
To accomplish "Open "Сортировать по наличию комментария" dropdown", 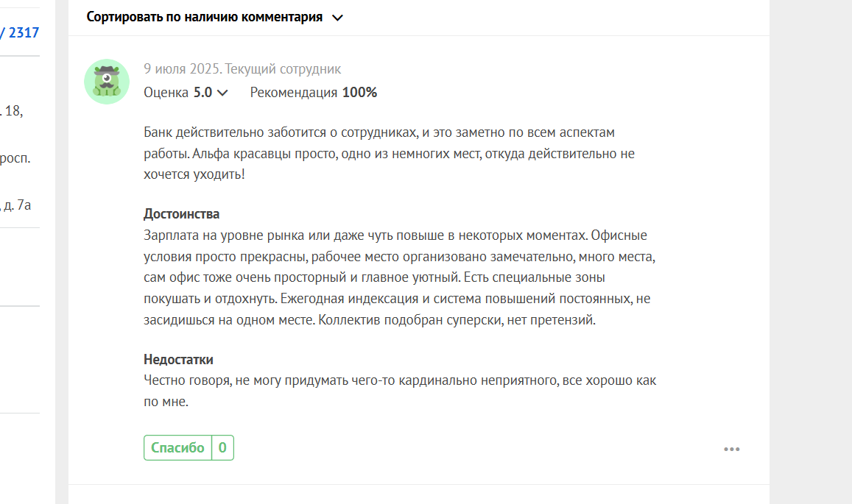I will [214, 18].
